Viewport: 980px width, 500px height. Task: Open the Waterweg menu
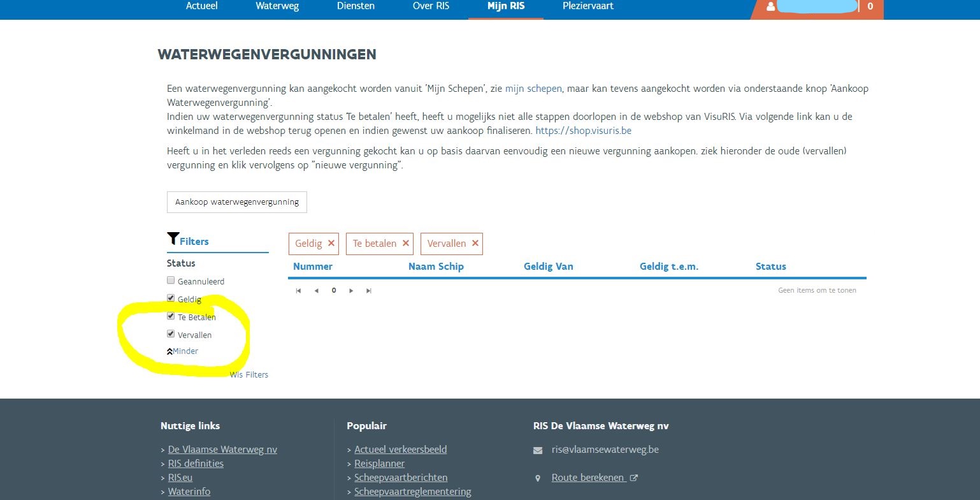click(x=277, y=6)
